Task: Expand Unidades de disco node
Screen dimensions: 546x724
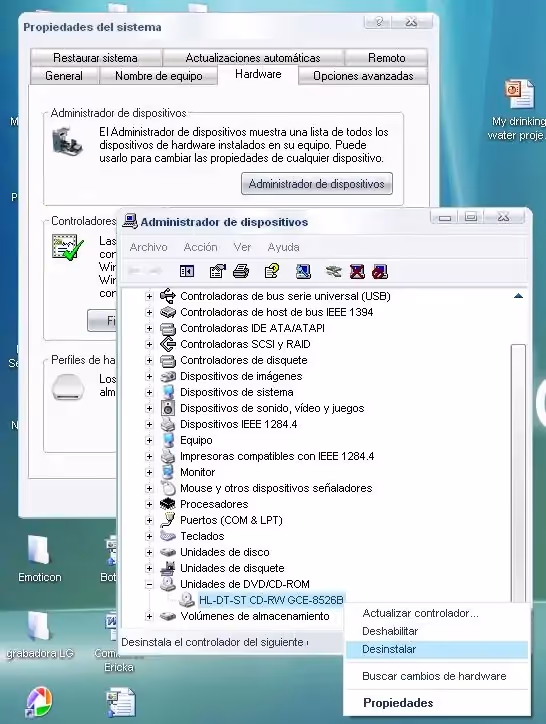Action: point(149,552)
